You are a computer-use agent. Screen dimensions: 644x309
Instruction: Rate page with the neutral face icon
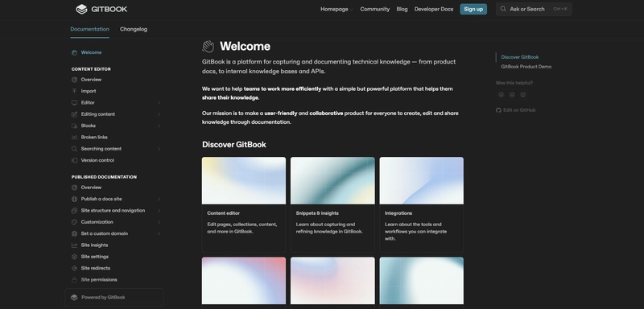[512, 95]
